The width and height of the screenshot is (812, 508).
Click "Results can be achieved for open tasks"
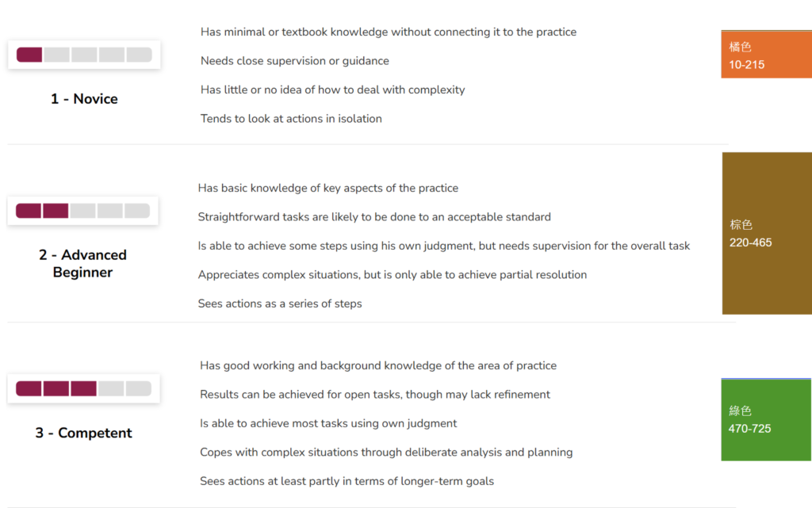click(x=375, y=395)
